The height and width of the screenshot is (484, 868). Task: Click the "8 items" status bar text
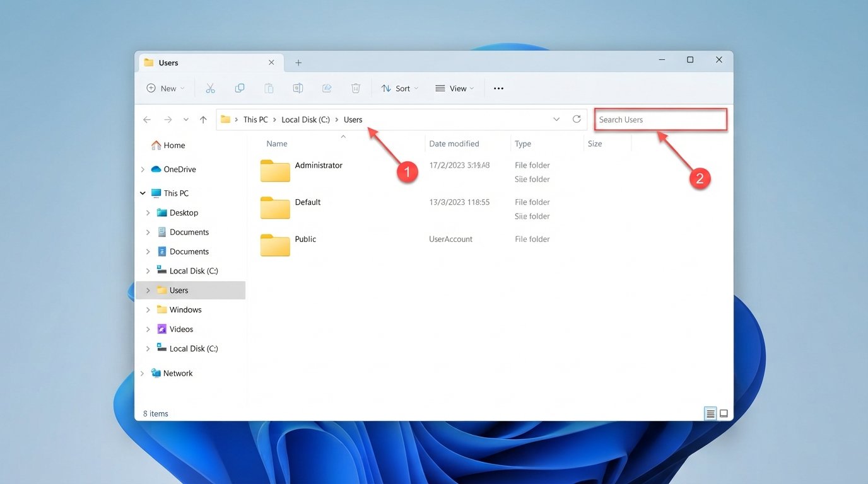click(x=156, y=414)
